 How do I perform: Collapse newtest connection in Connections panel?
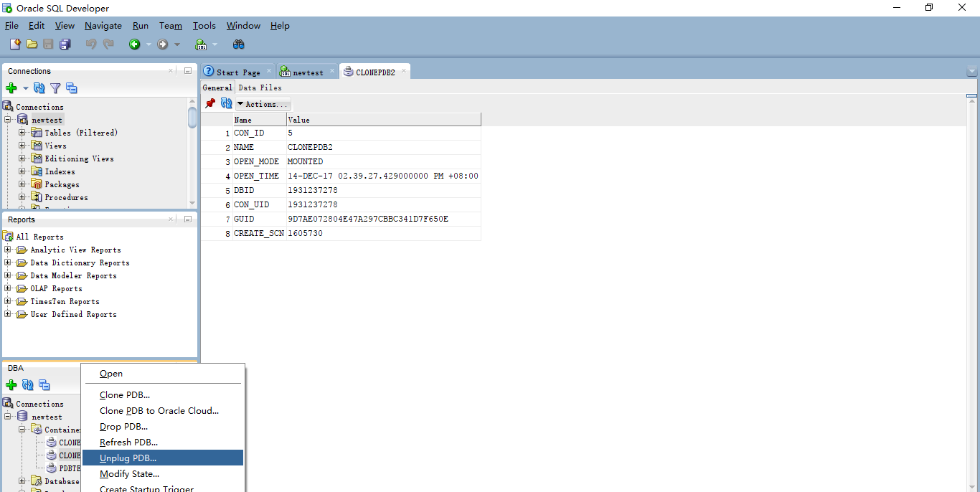[8, 120]
